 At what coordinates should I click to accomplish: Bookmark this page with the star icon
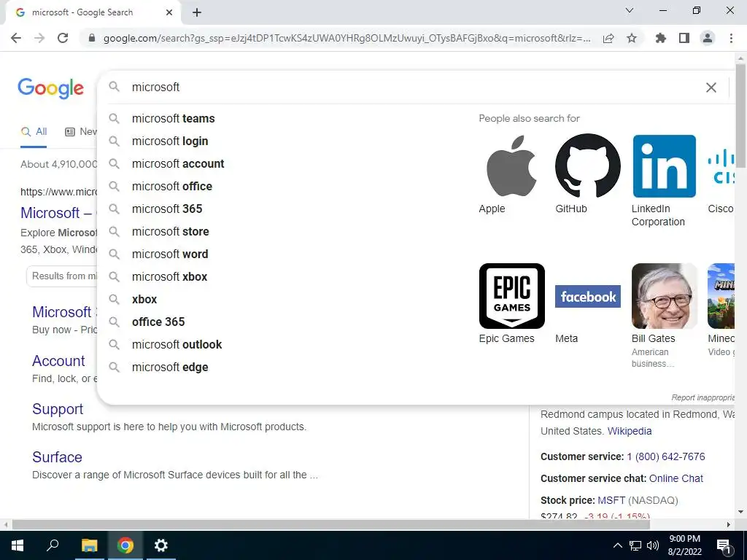click(x=632, y=38)
